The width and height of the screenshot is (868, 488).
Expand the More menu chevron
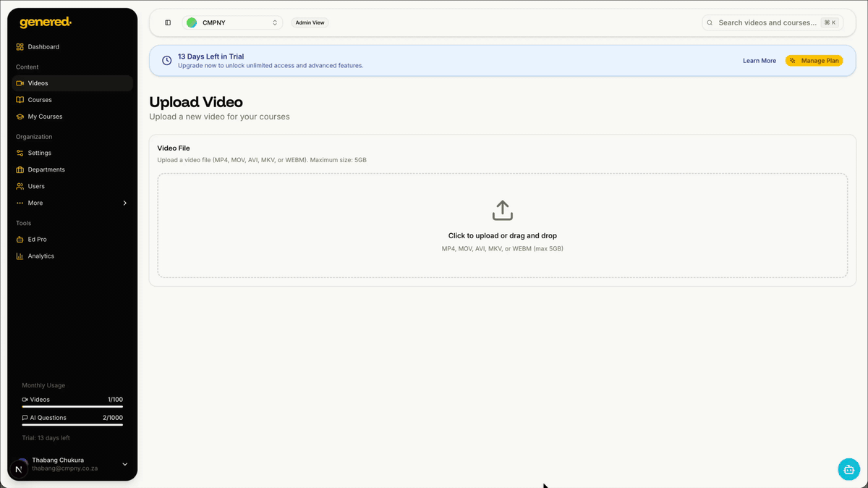click(124, 203)
